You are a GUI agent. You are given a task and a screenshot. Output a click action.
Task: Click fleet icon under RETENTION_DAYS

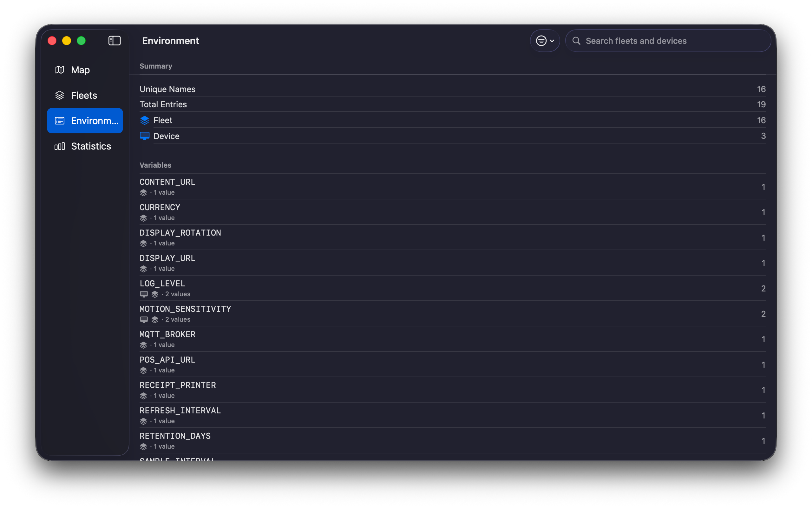click(143, 446)
